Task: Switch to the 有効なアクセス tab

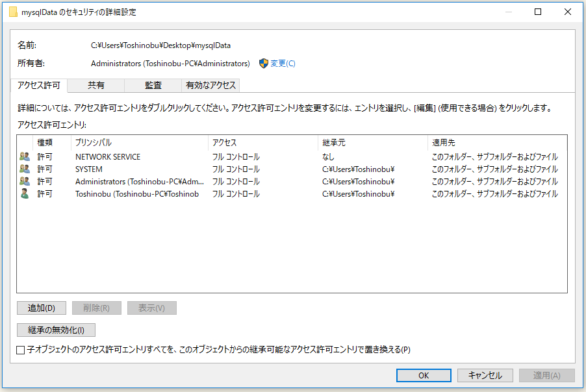Action: (x=210, y=86)
